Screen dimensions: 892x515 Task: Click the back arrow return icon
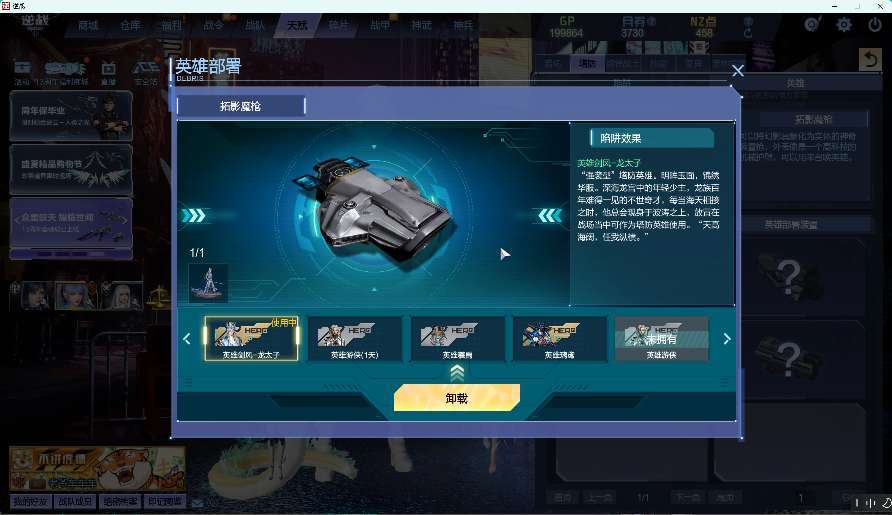[x=870, y=59]
